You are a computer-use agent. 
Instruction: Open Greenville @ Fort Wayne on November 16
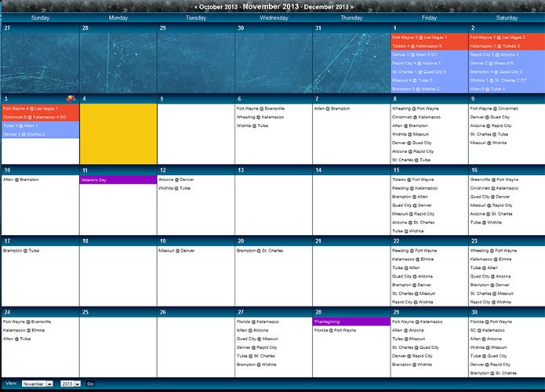point(494,180)
